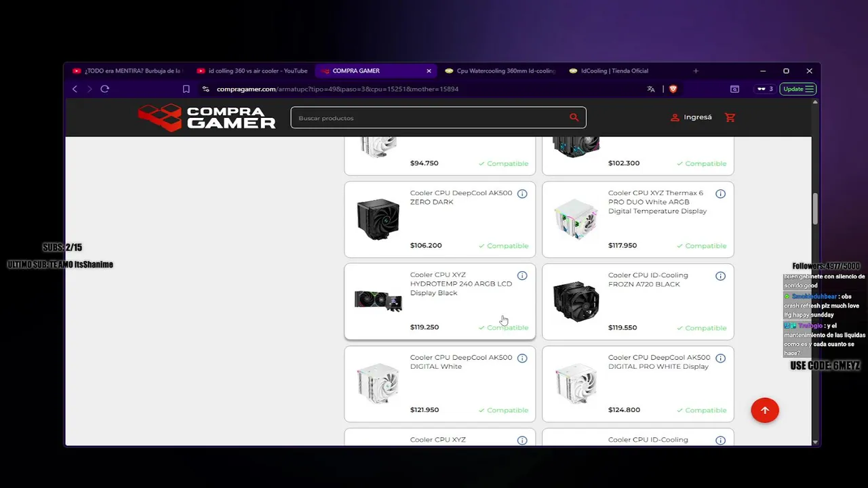Click the $106.200 price
The image size is (868, 488).
[x=426, y=245]
